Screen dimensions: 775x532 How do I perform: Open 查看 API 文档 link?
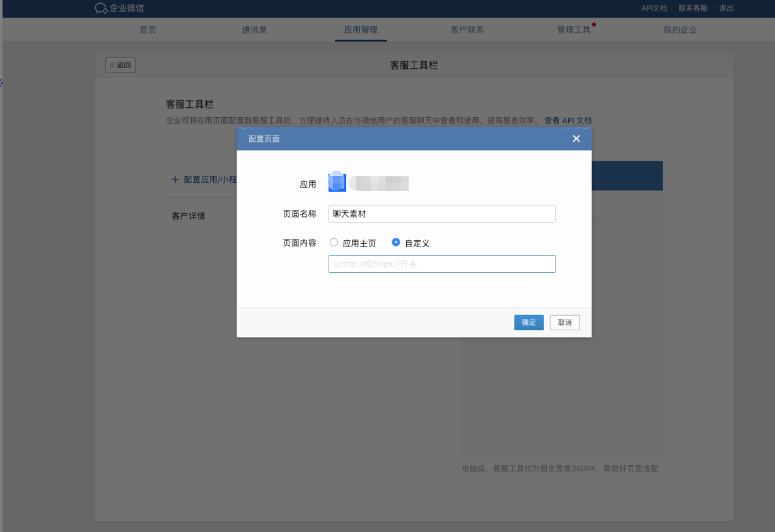568,120
